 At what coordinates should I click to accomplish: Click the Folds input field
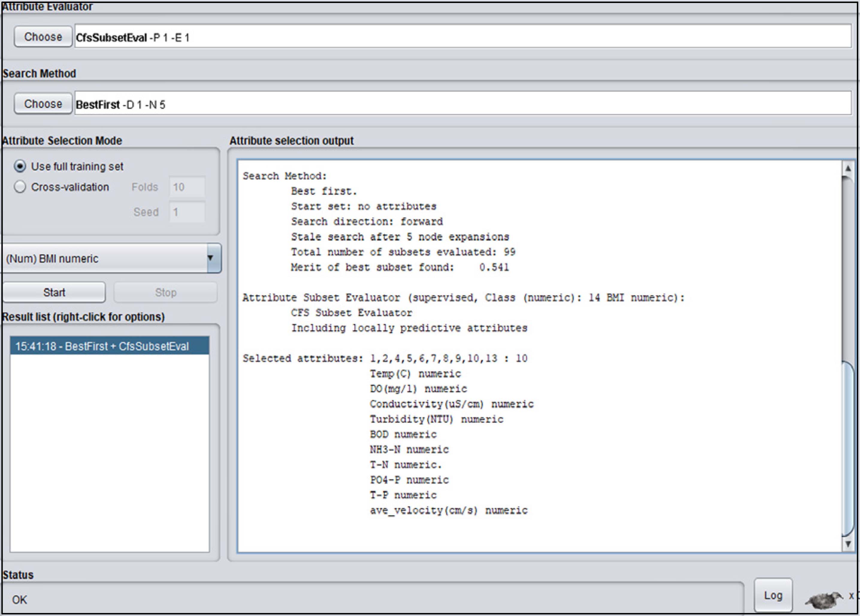187,187
